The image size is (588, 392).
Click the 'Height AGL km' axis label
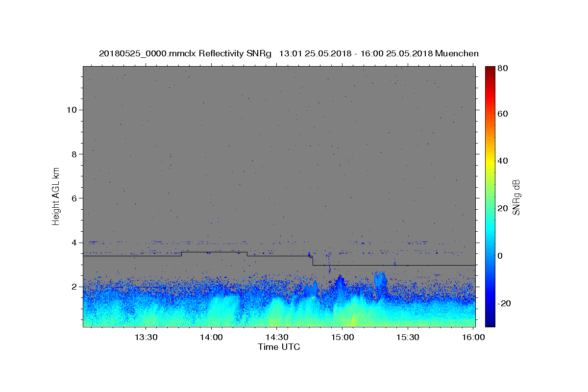(x=56, y=196)
